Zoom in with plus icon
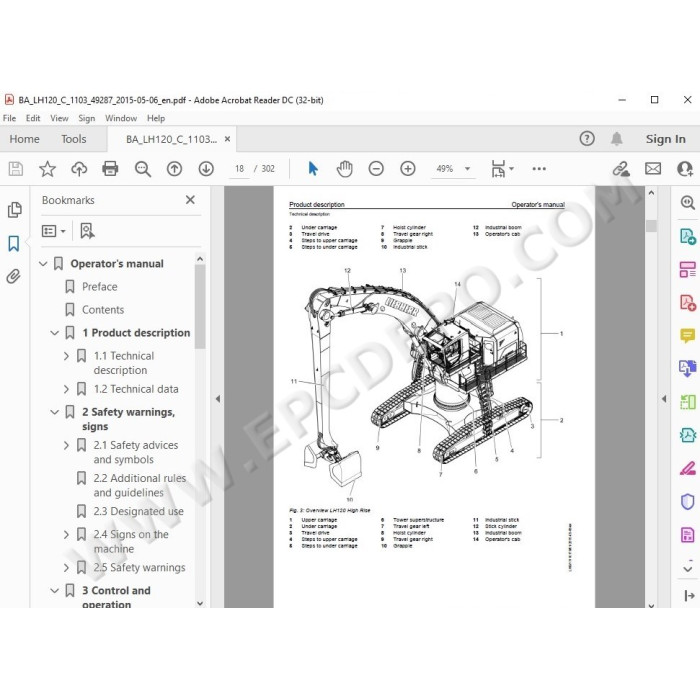This screenshot has width=700, height=700. (408, 169)
